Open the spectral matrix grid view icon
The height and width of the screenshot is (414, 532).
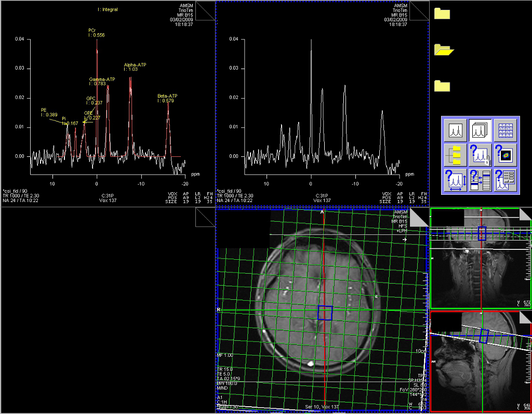[505, 130]
